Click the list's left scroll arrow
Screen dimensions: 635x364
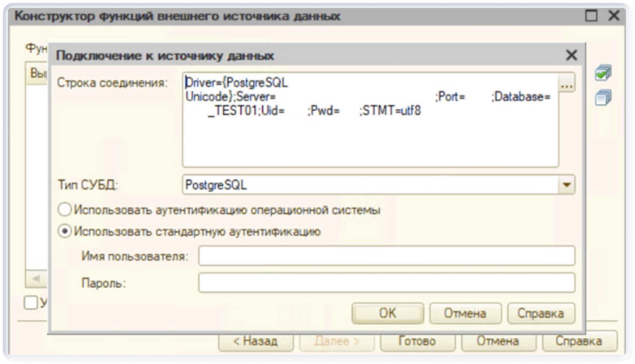(36, 278)
